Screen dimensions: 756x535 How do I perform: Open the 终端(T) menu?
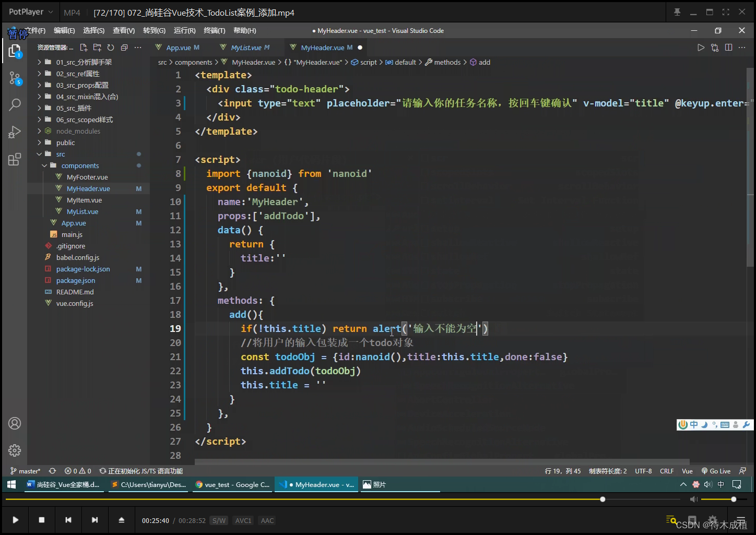point(215,31)
